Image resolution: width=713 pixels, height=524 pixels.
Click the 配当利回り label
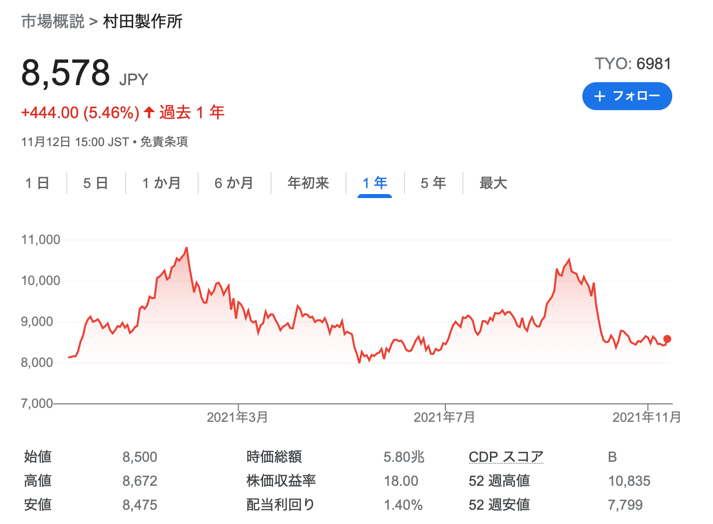(280, 504)
